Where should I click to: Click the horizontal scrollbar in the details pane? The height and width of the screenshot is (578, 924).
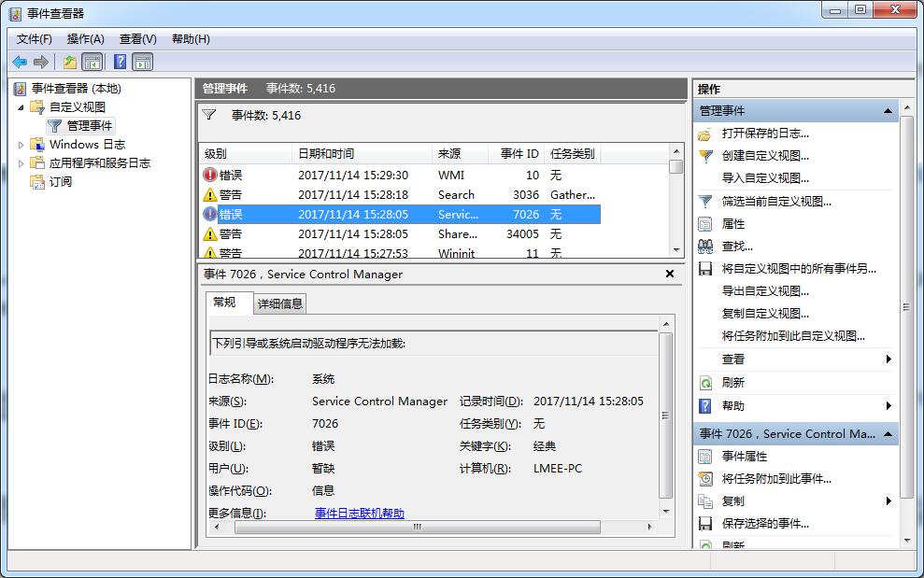pyautogui.click(x=418, y=527)
